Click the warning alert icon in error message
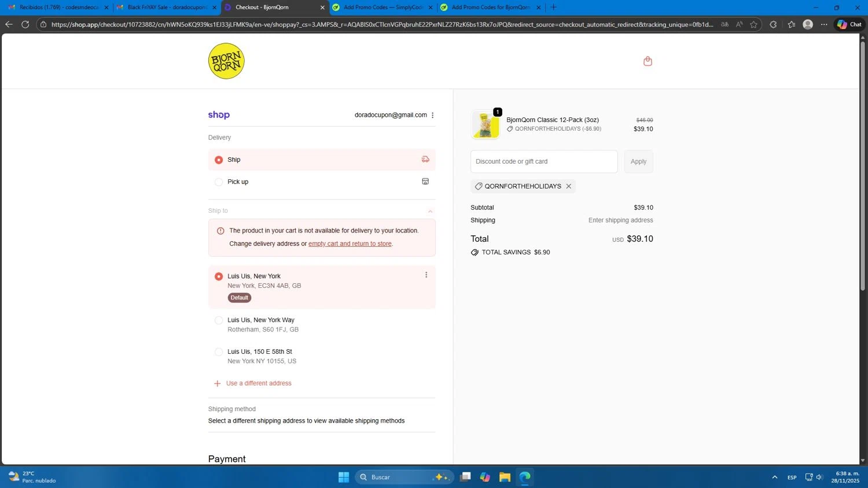The width and height of the screenshot is (868, 488). click(x=220, y=231)
